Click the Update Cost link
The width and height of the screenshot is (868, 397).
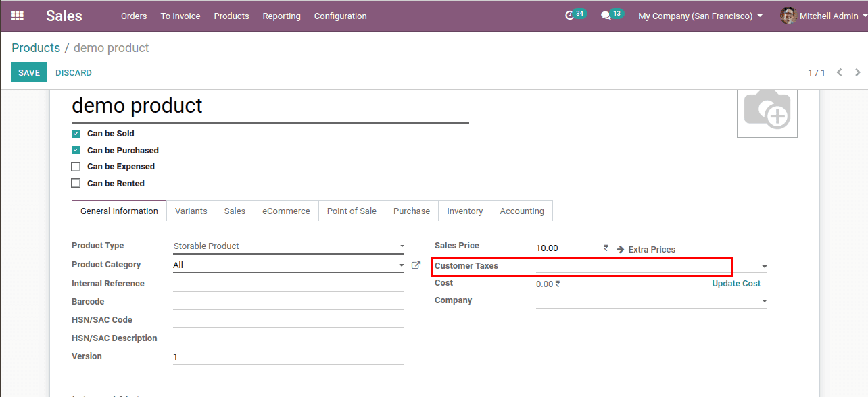click(x=736, y=284)
